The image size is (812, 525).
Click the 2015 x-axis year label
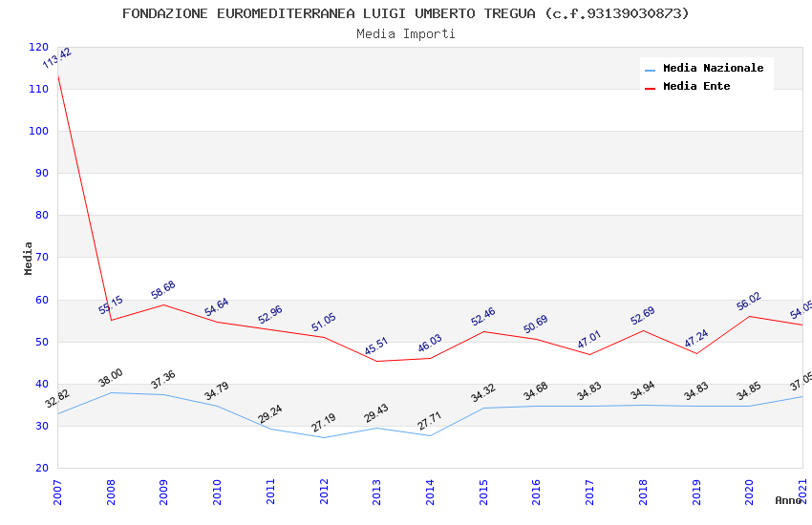point(483,493)
